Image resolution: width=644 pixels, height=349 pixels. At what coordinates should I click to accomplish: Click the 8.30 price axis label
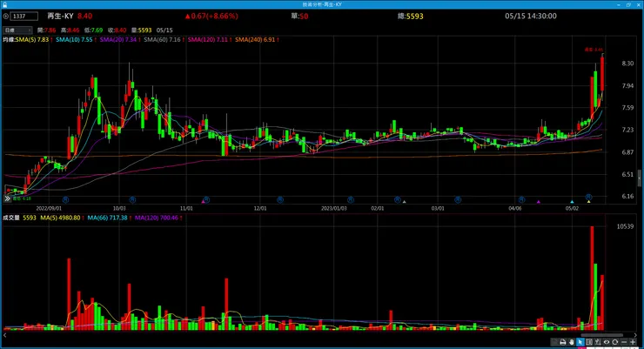click(627, 64)
